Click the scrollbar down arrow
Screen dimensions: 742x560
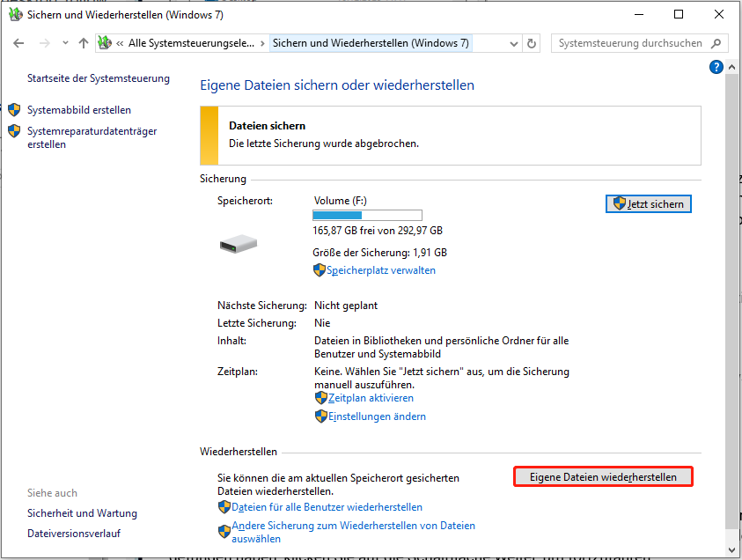coord(731,550)
